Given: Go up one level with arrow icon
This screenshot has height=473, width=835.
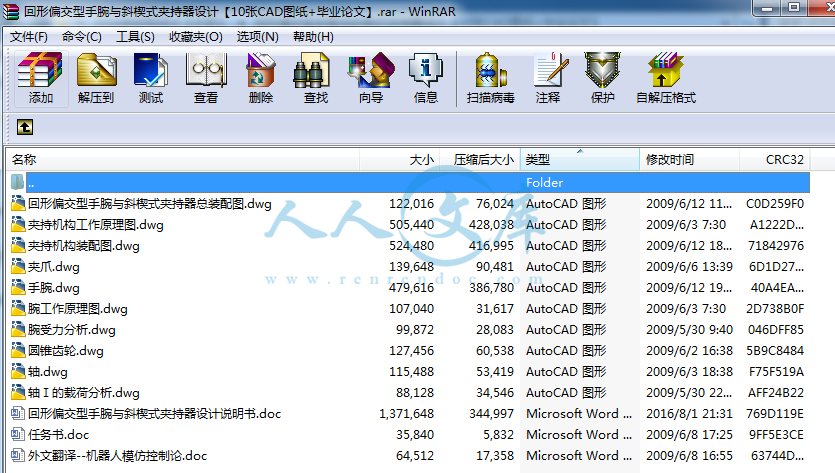Looking at the screenshot, I should (25, 127).
